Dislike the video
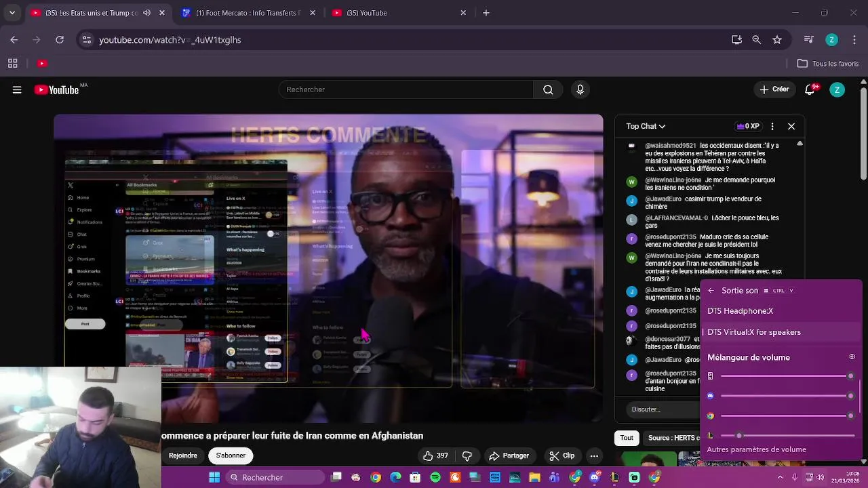Image resolution: width=868 pixels, height=488 pixels. 467,455
